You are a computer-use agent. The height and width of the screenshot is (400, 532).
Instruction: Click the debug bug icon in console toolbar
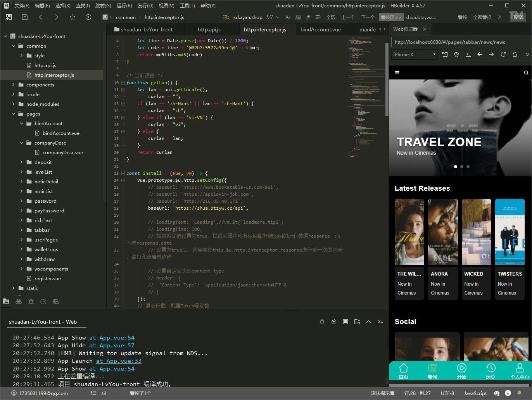322,322
